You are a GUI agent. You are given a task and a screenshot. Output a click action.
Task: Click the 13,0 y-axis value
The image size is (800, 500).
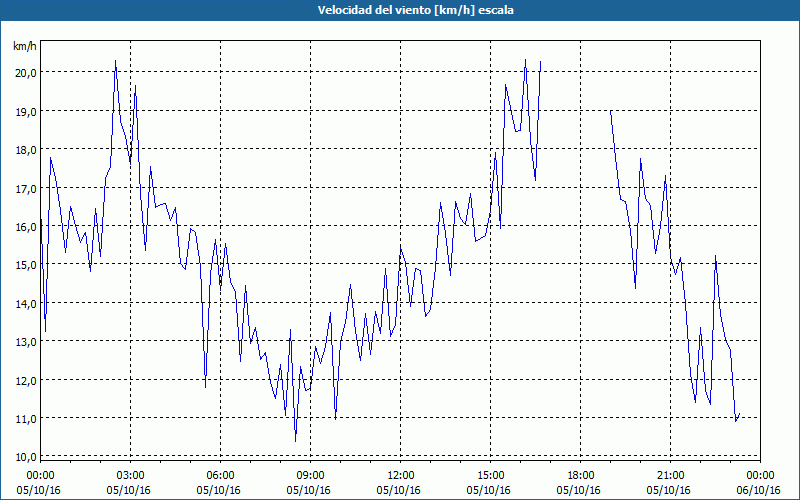(26, 342)
